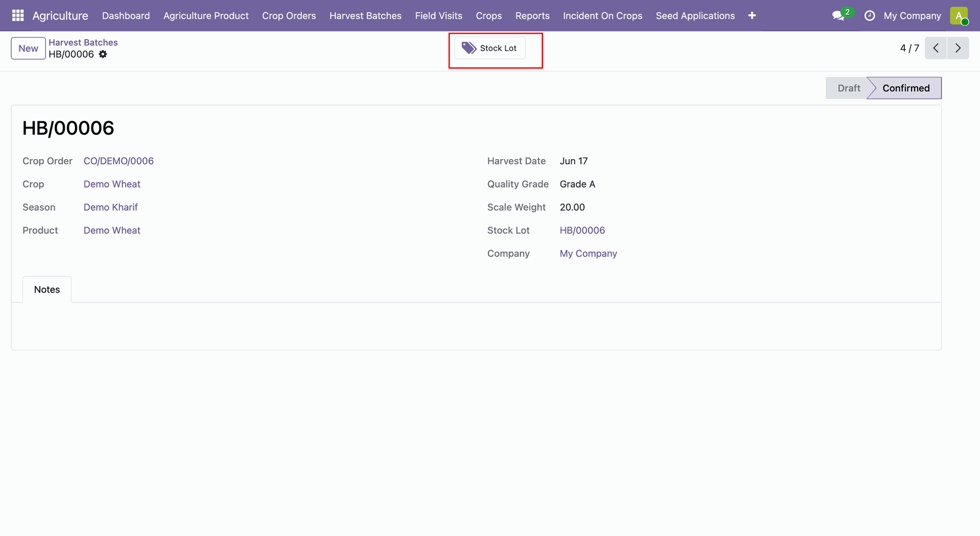Click the HB/00006 record title heading
The image size is (980, 536).
coord(68,128)
